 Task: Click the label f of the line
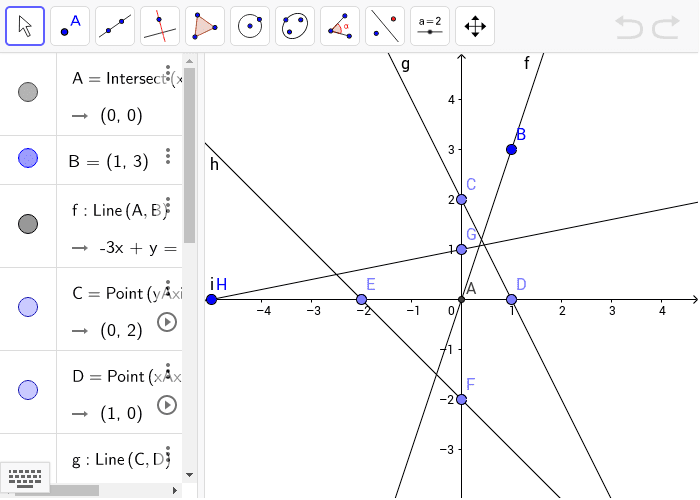pos(527,63)
